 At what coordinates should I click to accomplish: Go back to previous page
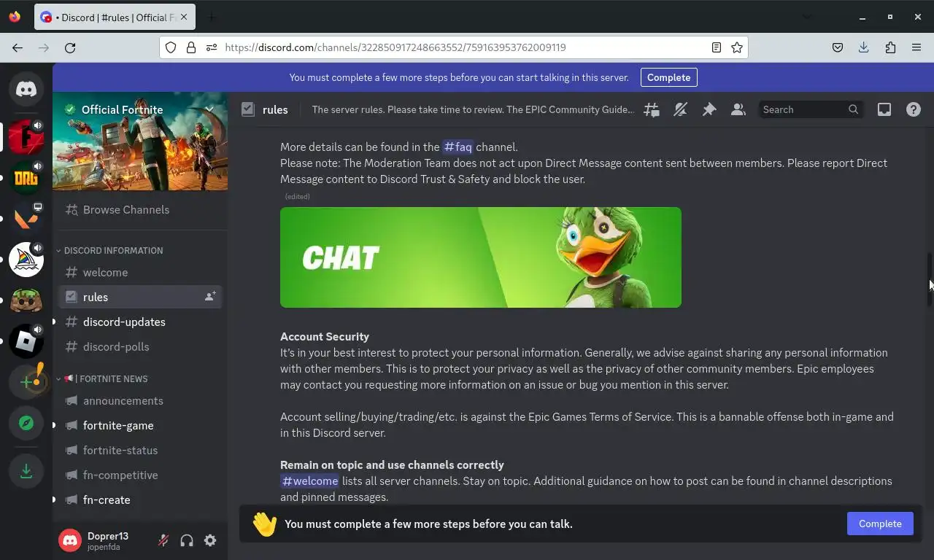pyautogui.click(x=18, y=47)
